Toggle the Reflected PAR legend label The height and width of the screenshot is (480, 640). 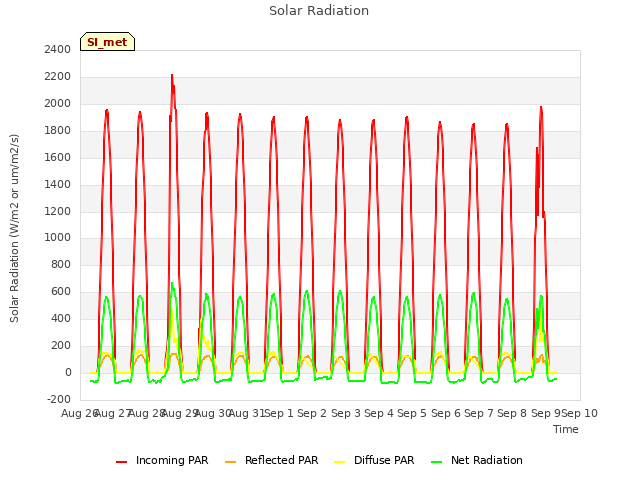tap(281, 460)
